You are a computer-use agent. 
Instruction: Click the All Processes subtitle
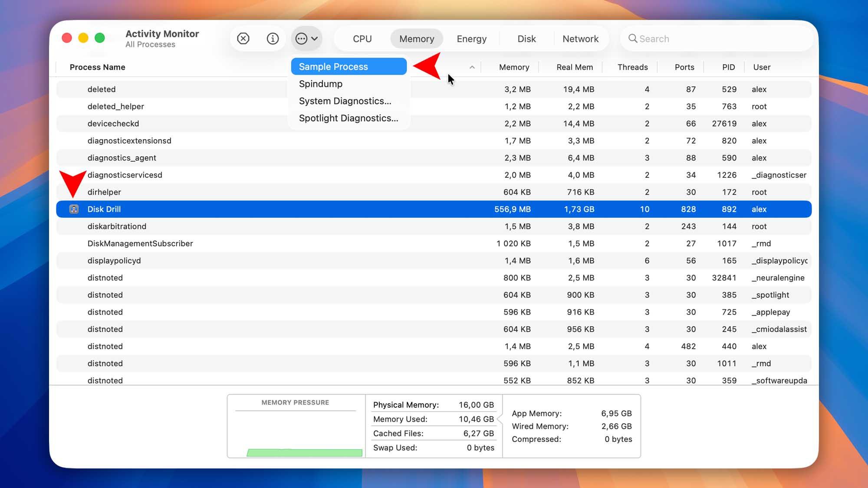150,45
